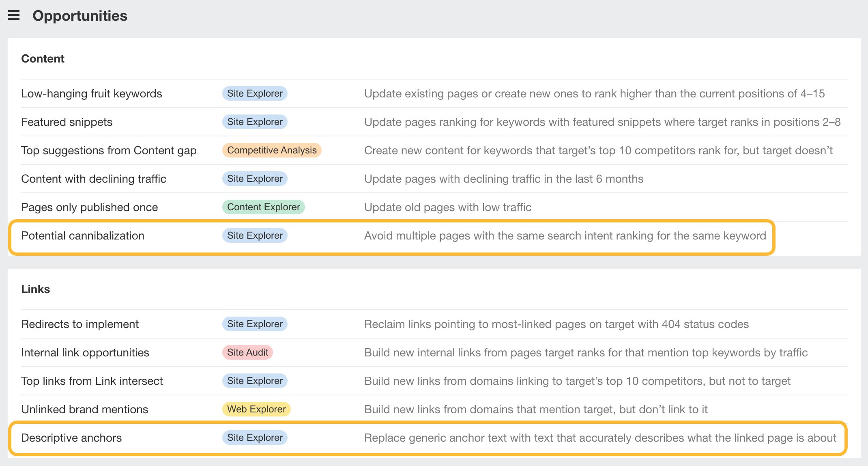Click the Competitive Analysis badge
868x466 pixels.
pyautogui.click(x=272, y=150)
